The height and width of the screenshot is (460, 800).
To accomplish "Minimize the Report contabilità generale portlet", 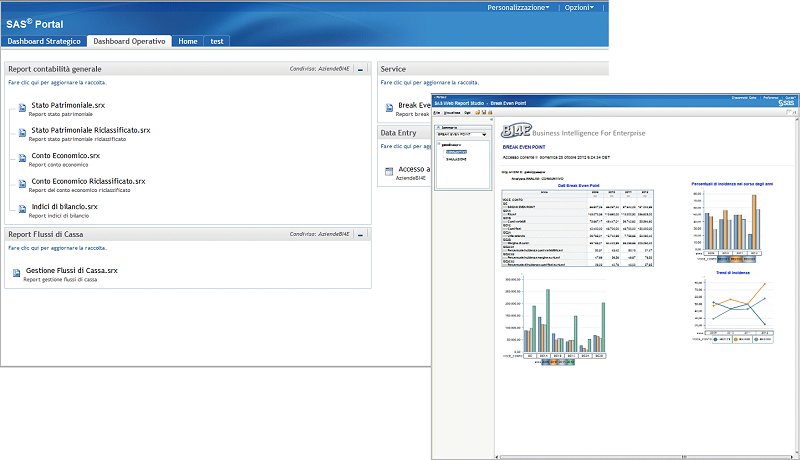I will coord(361,69).
